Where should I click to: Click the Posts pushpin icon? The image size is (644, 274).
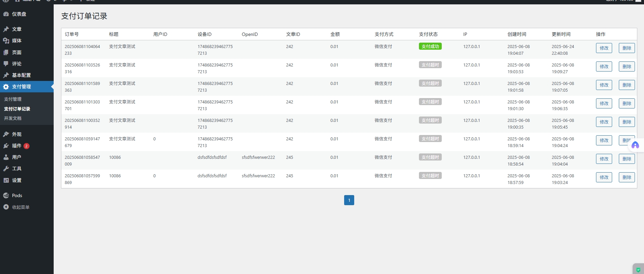point(6,29)
